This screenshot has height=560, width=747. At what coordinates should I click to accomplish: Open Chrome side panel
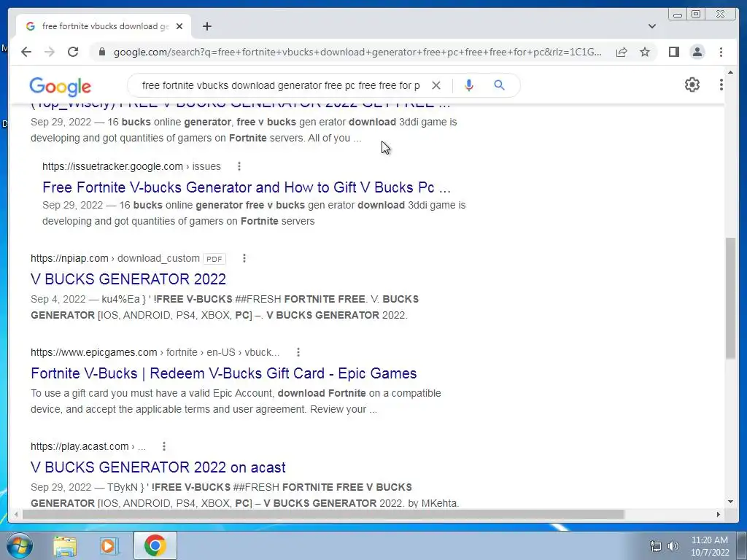tap(673, 52)
